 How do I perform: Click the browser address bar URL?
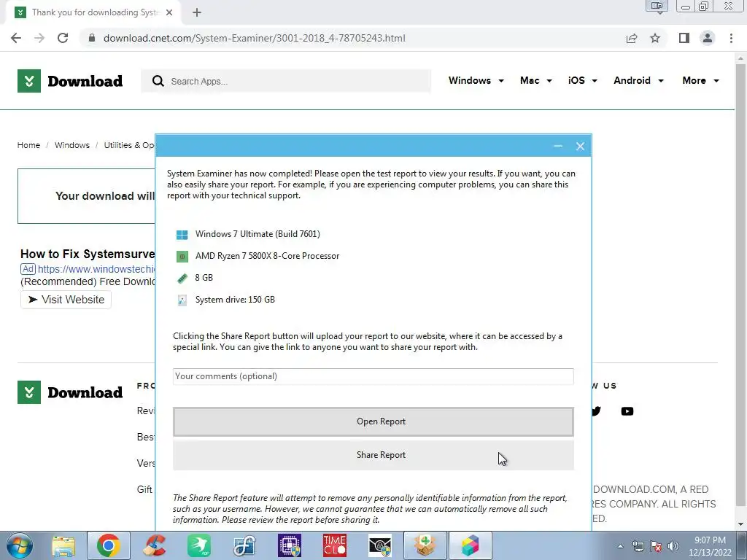coord(255,38)
